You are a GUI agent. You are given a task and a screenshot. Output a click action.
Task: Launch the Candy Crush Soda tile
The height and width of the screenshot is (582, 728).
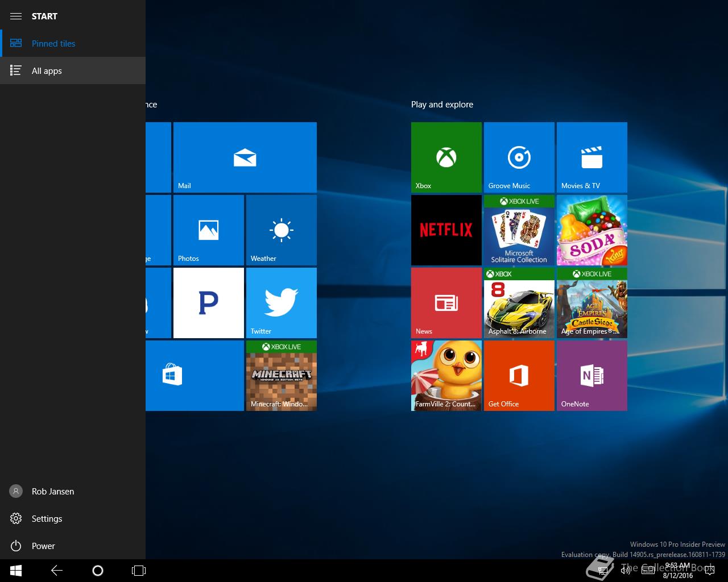coord(592,230)
